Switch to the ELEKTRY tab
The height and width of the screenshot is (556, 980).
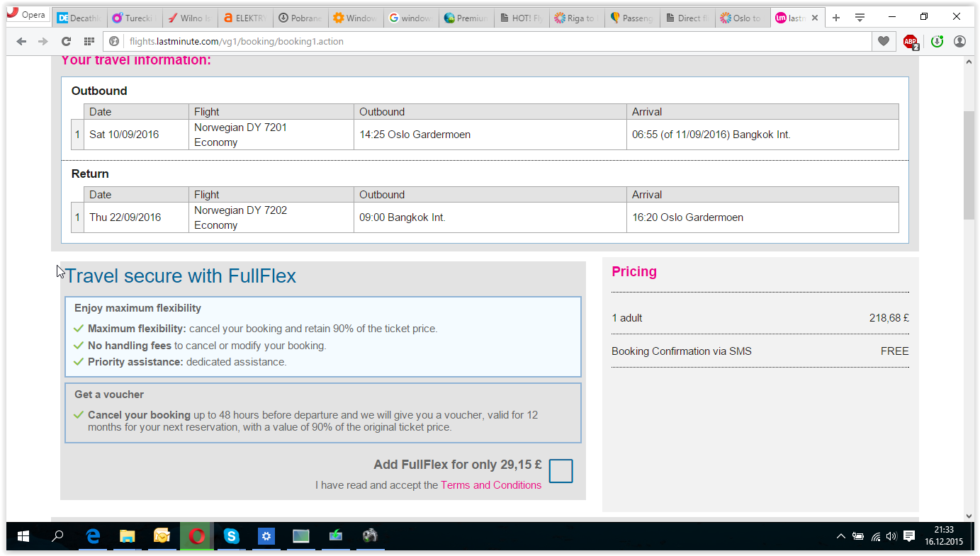(244, 18)
